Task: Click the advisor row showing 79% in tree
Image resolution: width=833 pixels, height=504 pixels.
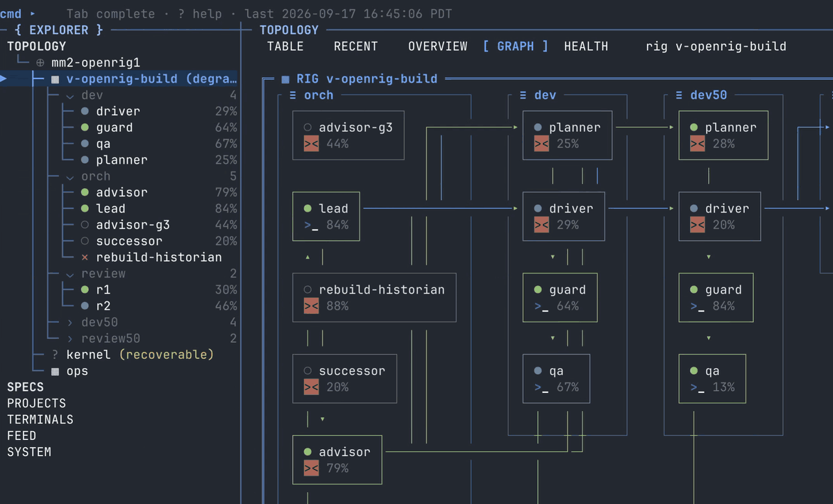Action: tap(159, 192)
